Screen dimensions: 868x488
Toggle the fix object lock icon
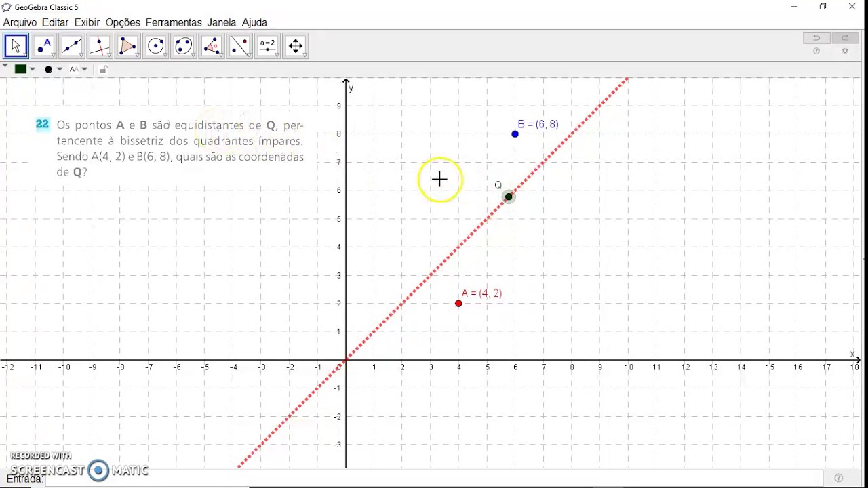pyautogui.click(x=103, y=69)
